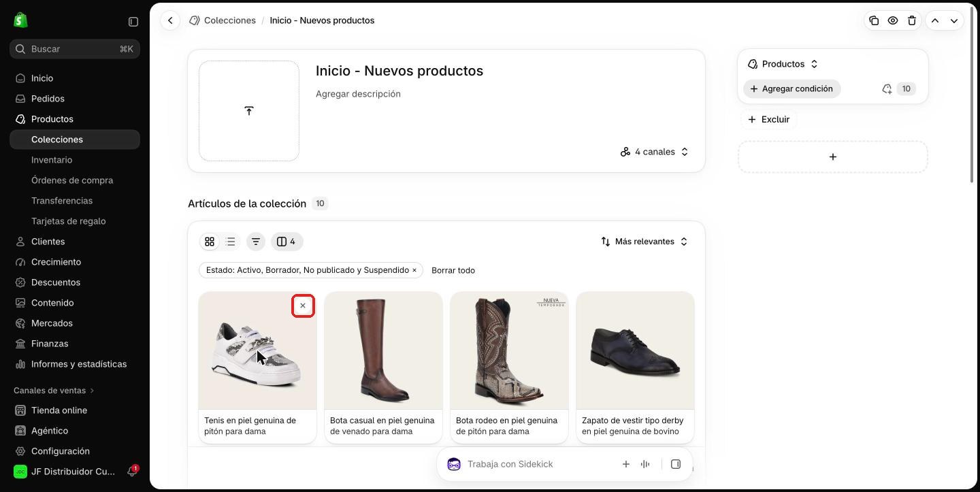
Task: Click the Excluir button
Action: [769, 120]
